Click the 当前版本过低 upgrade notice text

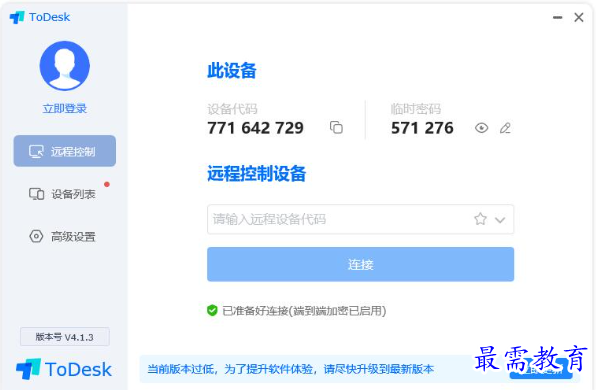pos(290,369)
